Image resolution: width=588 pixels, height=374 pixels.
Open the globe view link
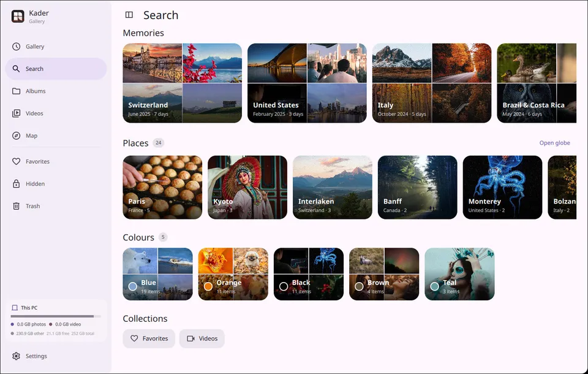coord(555,143)
